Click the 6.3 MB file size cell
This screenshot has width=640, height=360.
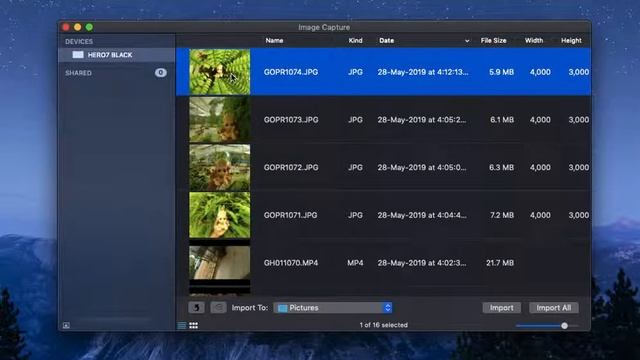[x=501, y=168]
